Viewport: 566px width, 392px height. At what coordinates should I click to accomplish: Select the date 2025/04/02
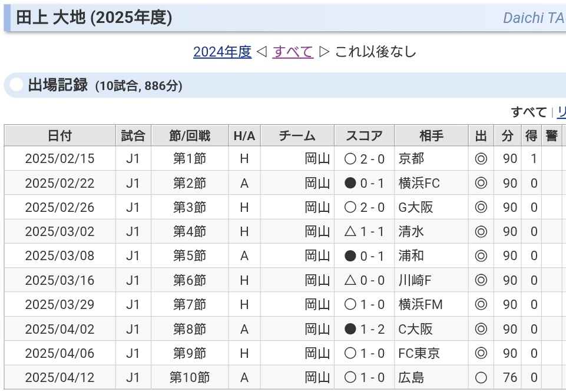(x=60, y=329)
